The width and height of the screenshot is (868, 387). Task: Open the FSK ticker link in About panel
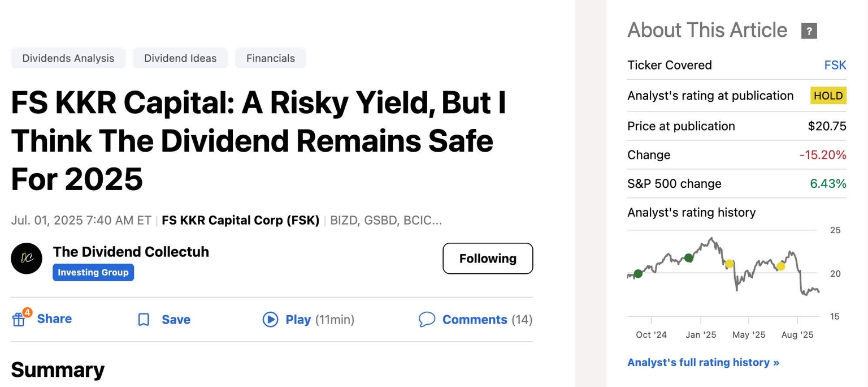tap(835, 65)
